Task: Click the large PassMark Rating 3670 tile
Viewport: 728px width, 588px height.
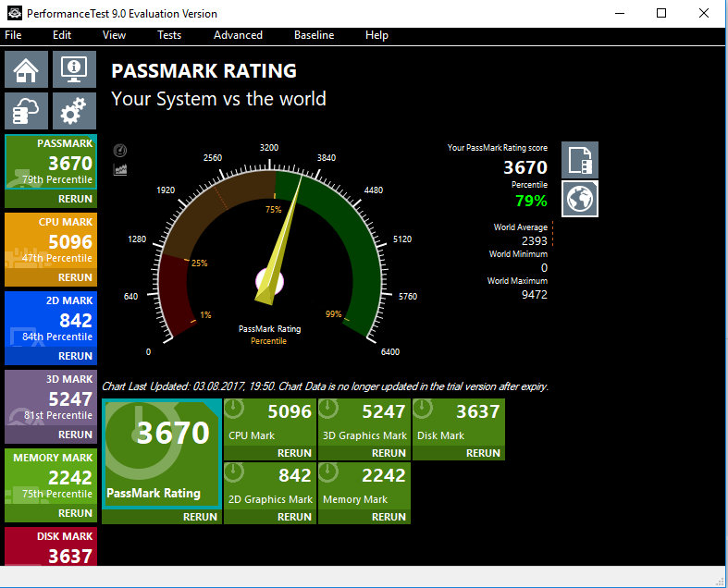Action: (161, 453)
